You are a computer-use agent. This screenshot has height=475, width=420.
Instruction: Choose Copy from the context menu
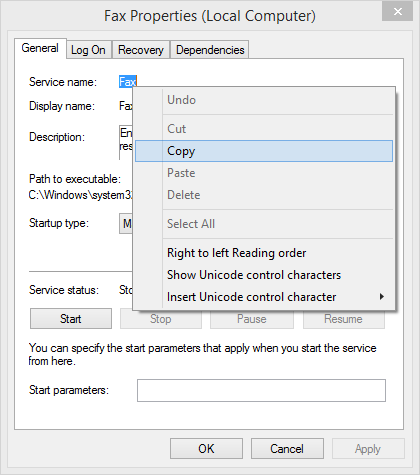tap(264, 151)
